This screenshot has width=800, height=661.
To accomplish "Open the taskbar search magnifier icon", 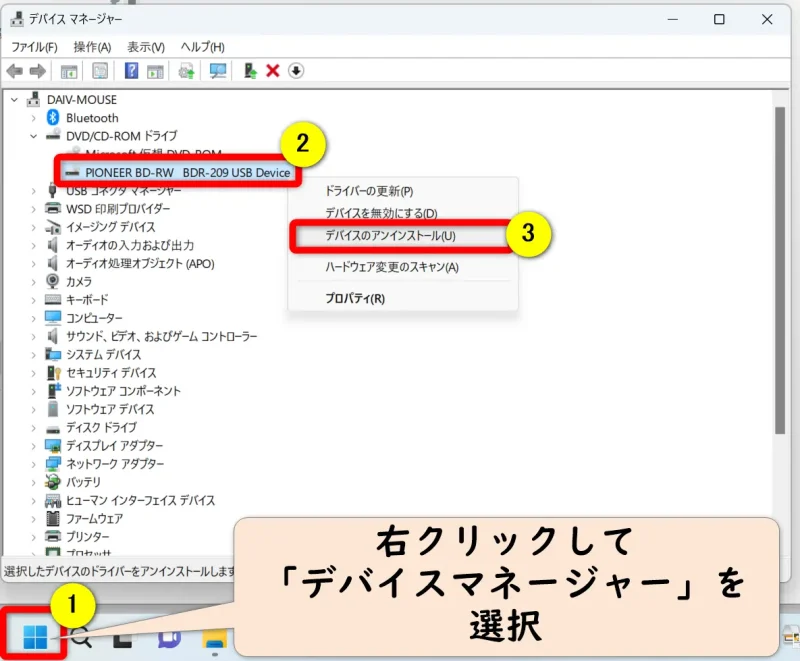I will (x=81, y=637).
